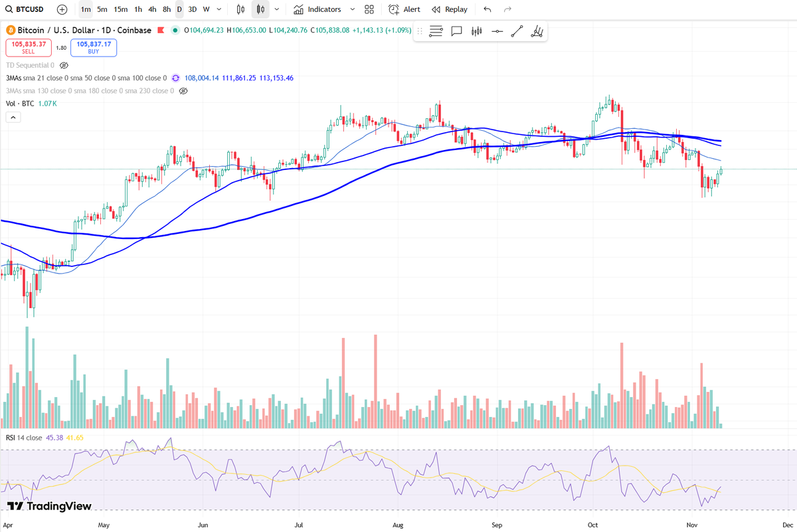Select the W weekly timeframe

(206, 9)
